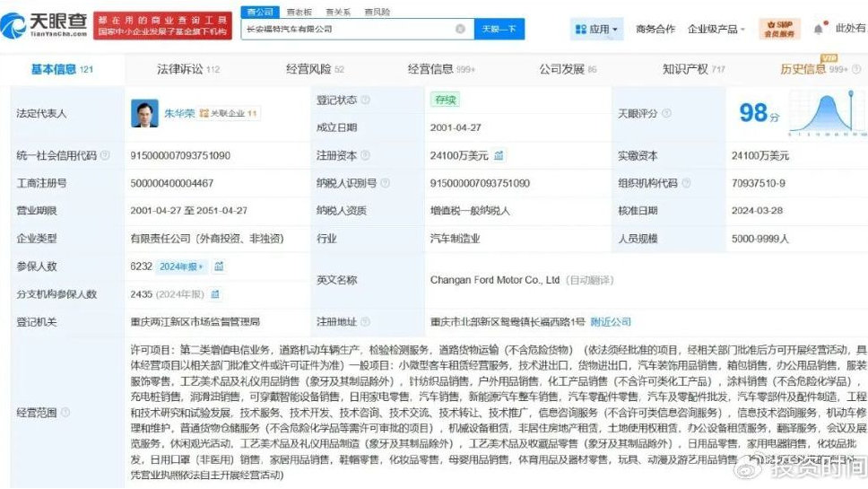Expand the 企业级产品 menu
Image resolution: width=868 pixels, height=489 pixels.
coord(716,29)
